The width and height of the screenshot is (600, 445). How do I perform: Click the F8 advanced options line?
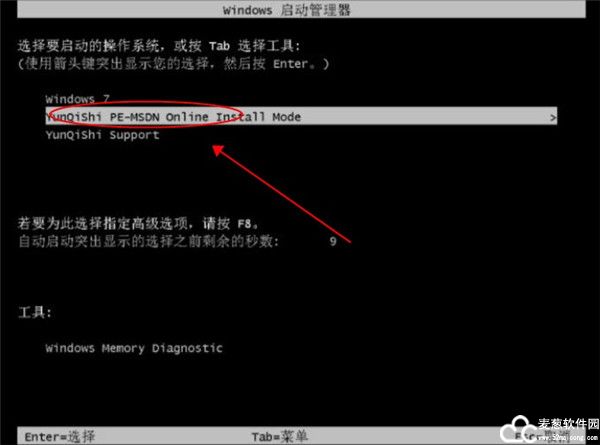click(x=138, y=223)
